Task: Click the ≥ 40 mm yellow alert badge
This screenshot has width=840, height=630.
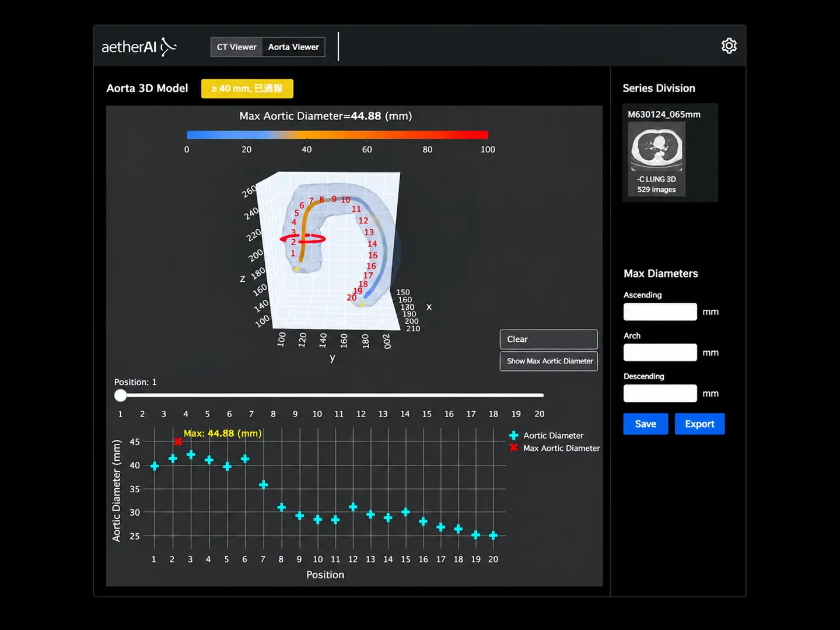Action: tap(247, 89)
